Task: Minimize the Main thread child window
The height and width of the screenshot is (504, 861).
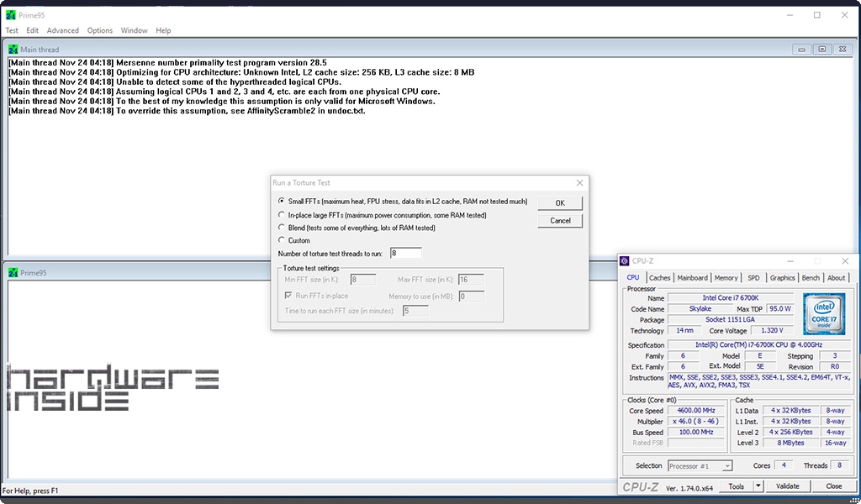Action: (x=801, y=50)
